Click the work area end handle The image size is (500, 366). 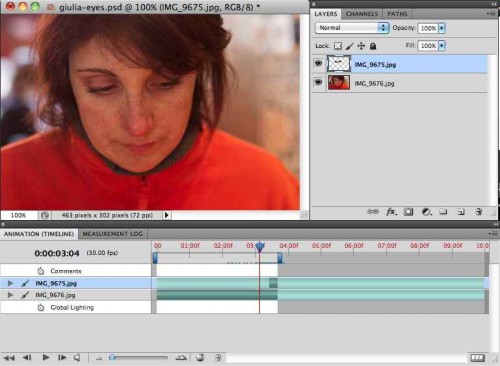280,258
